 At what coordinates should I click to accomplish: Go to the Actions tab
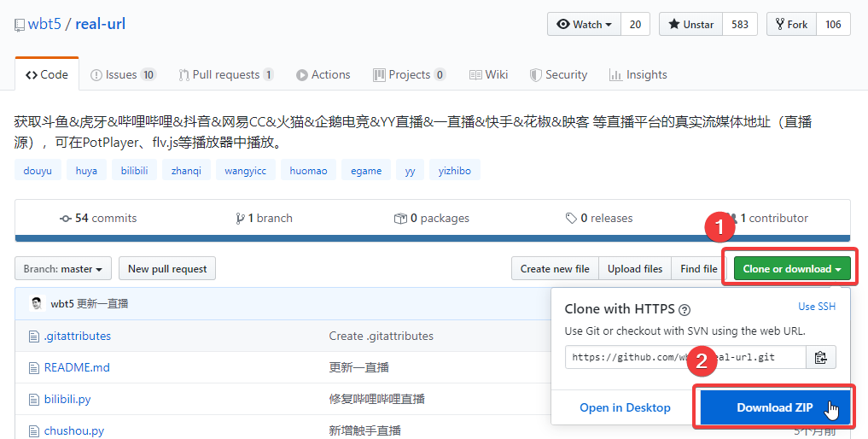pyautogui.click(x=323, y=75)
